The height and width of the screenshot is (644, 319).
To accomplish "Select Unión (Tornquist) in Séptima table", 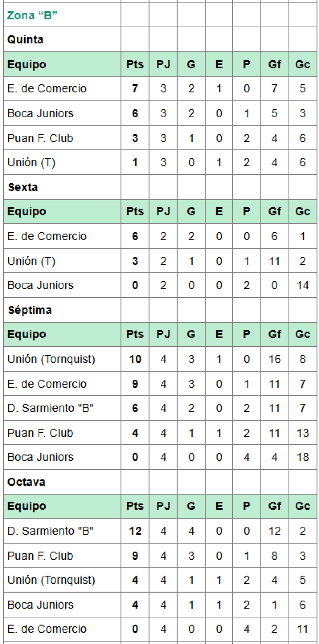I will pos(51,359).
